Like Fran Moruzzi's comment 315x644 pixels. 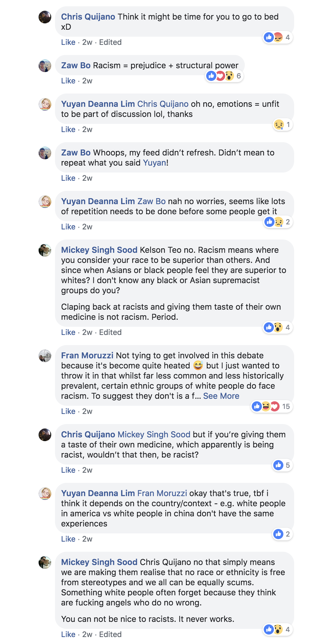pyautogui.click(x=68, y=411)
